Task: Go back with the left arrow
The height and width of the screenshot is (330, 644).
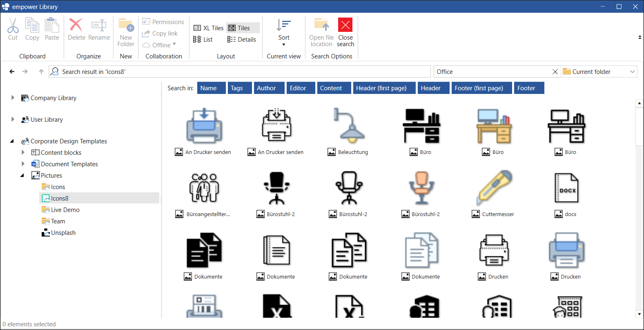Action: (x=12, y=71)
